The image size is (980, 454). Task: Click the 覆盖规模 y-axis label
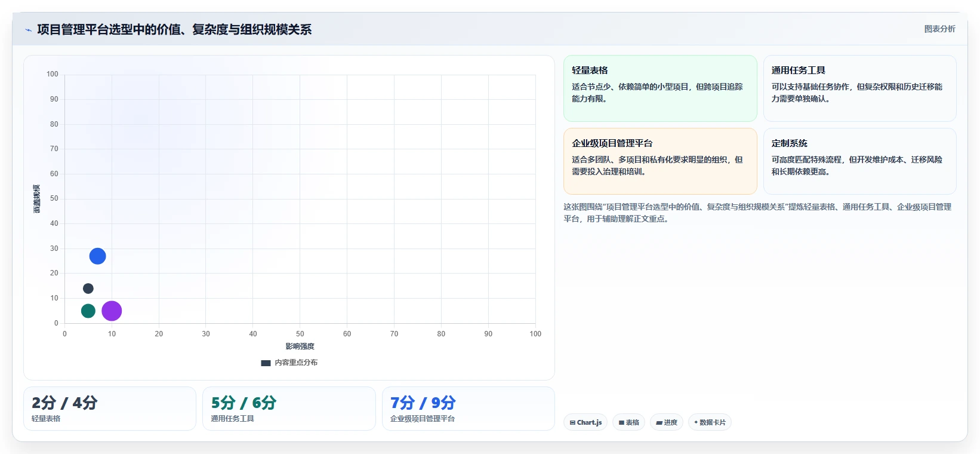pyautogui.click(x=36, y=199)
